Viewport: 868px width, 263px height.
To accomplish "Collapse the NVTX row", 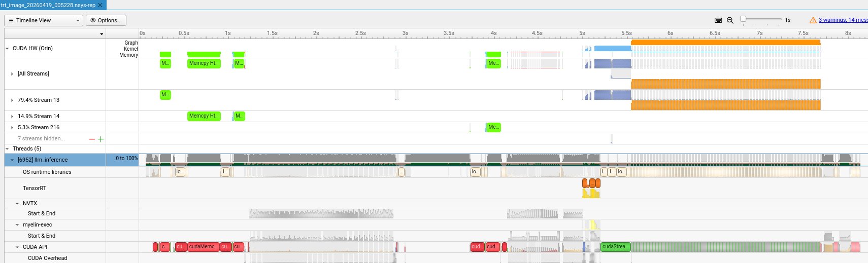I will coord(17,204).
